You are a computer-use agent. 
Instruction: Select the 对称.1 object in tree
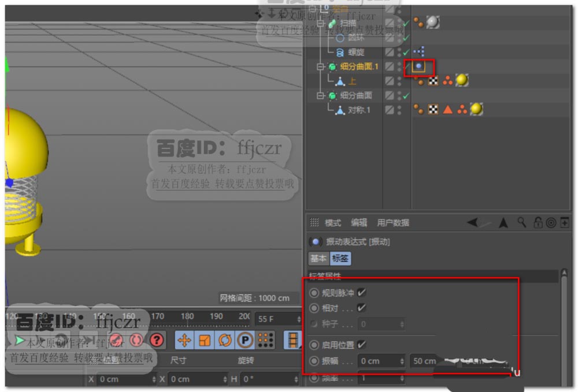359,110
